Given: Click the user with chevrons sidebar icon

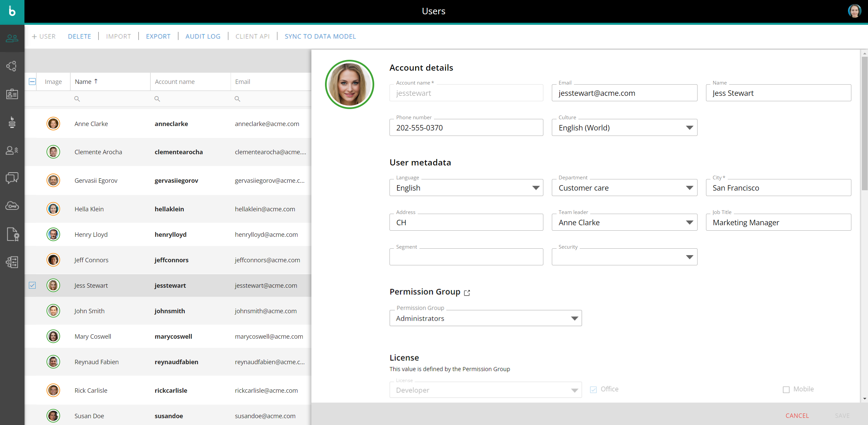Looking at the screenshot, I should [12, 150].
